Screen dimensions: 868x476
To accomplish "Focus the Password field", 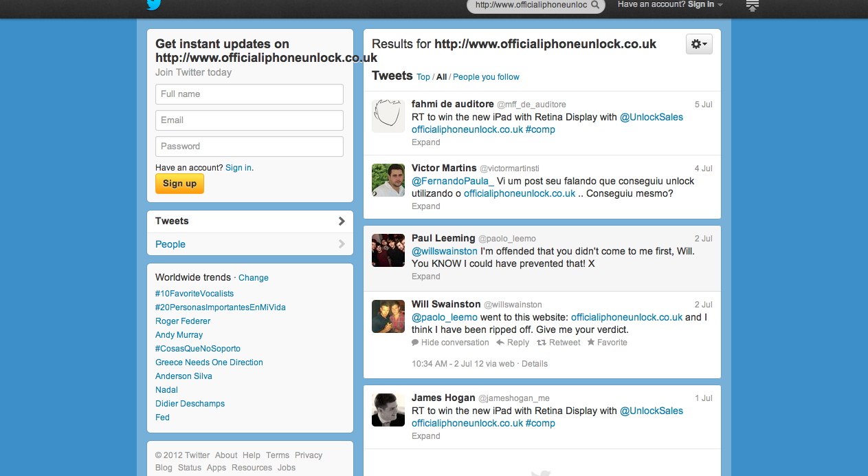I will point(249,147).
